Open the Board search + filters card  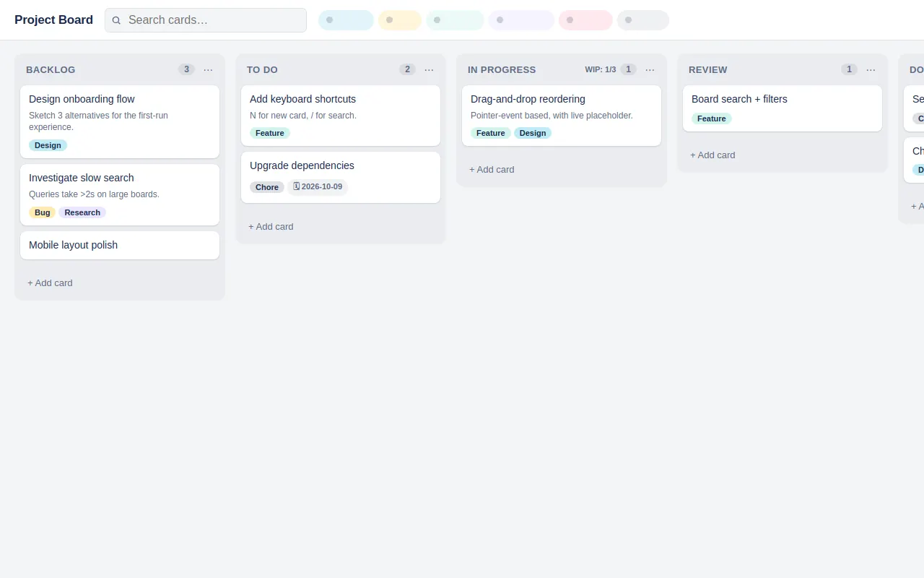click(x=783, y=109)
